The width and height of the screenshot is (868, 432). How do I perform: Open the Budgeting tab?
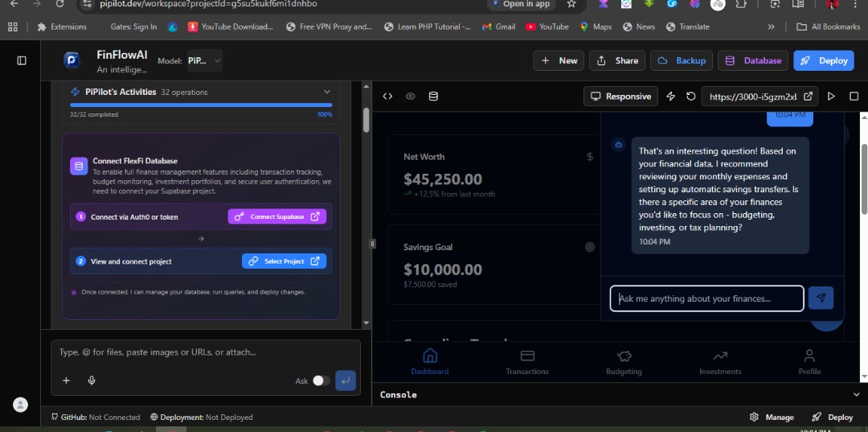[624, 361]
